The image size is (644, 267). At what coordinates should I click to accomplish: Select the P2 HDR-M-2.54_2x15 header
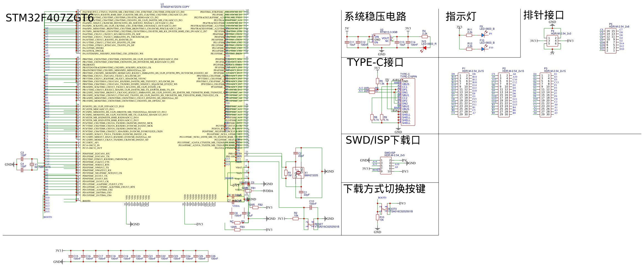504,95
